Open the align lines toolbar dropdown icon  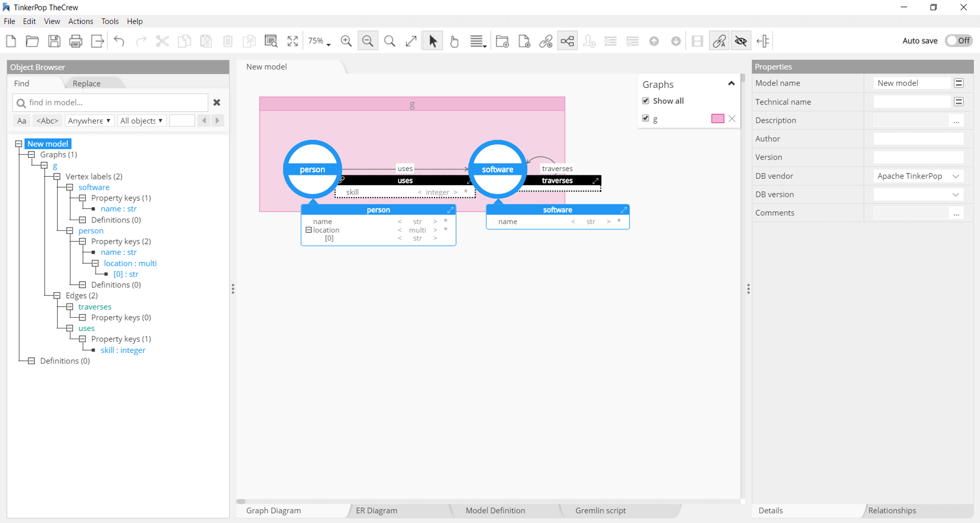pyautogui.click(x=478, y=41)
